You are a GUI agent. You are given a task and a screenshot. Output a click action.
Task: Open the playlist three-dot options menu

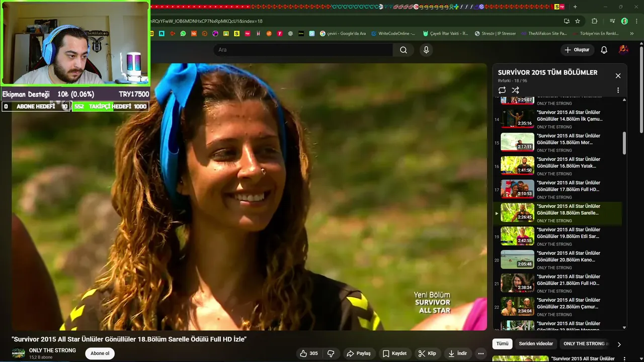618,90
